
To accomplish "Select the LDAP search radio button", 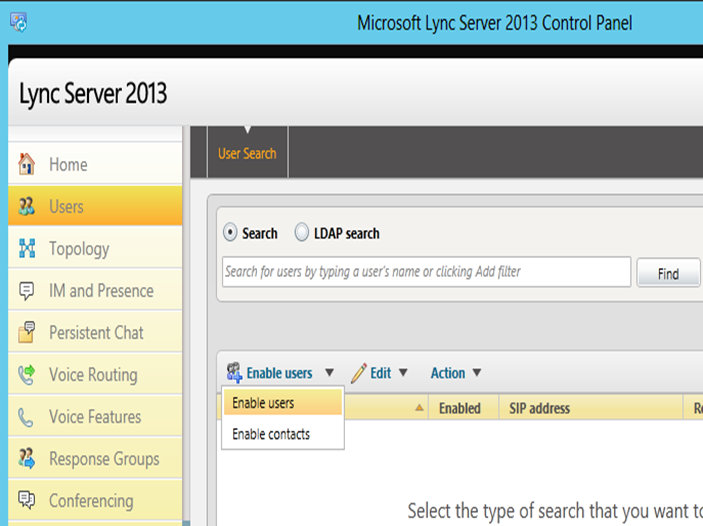I will tap(302, 232).
